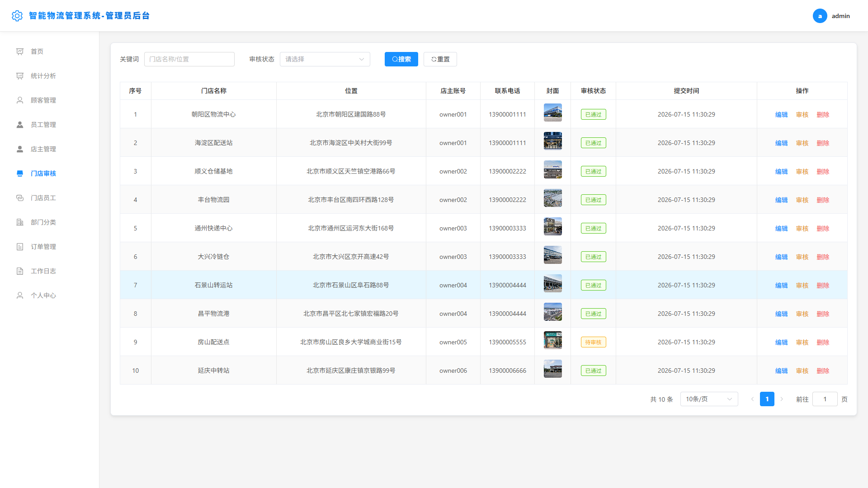Open the 首页 home sidebar icon
The image size is (868, 488).
coord(20,52)
